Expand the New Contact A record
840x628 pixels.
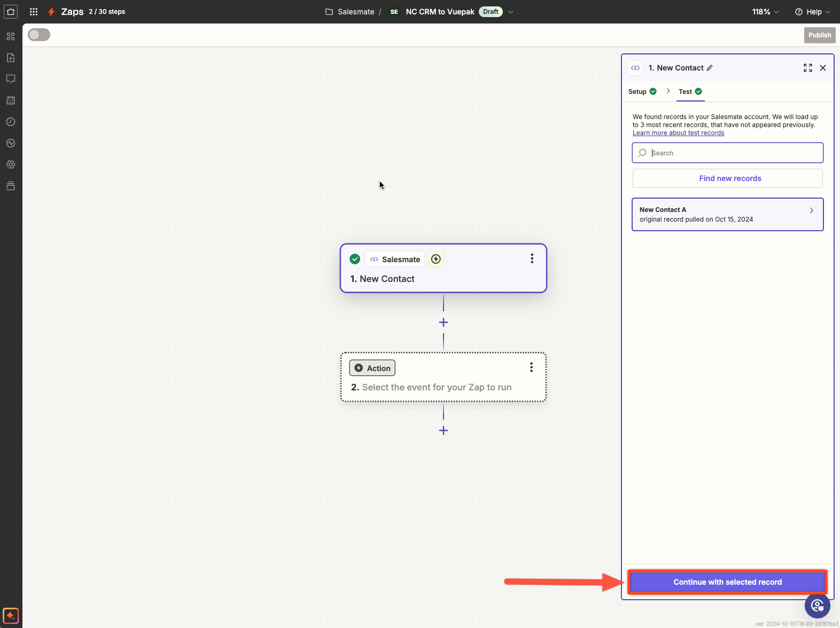[x=727, y=215]
